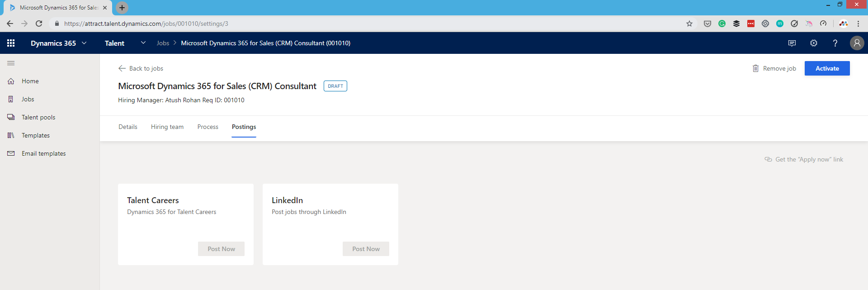The height and width of the screenshot is (290, 868).
Task: Click the speedometer extension icon
Action: click(x=823, y=24)
